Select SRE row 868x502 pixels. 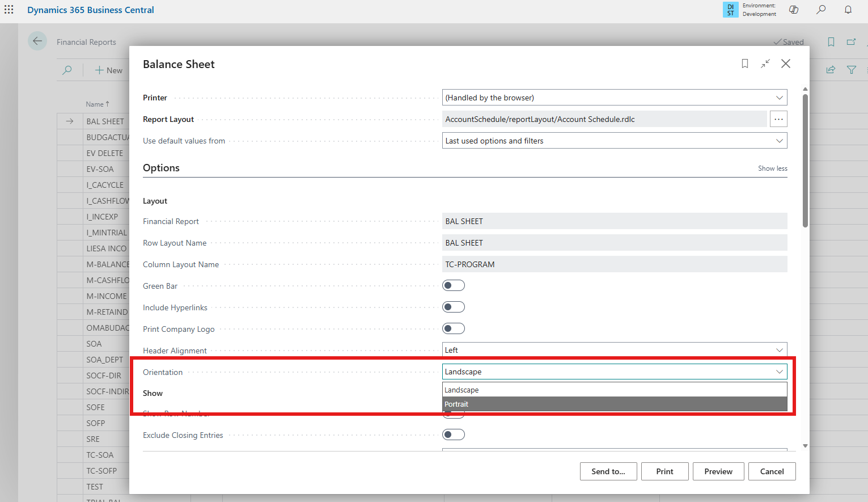tap(93, 439)
